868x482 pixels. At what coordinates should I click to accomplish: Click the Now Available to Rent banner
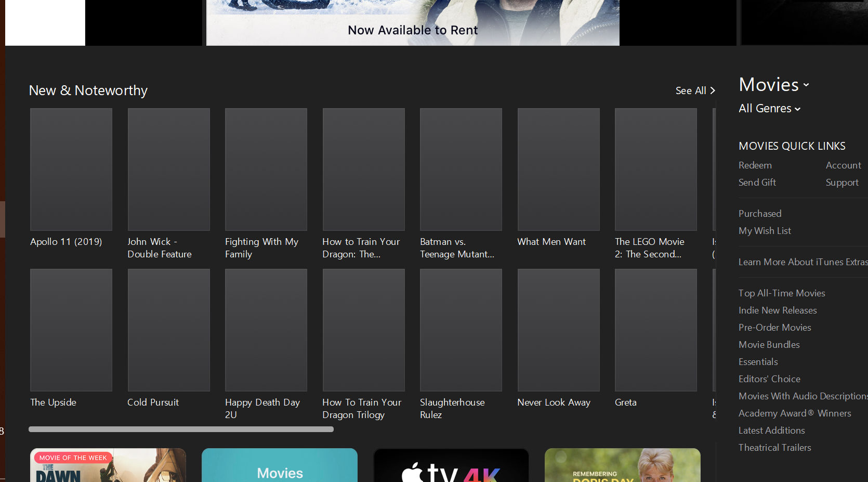tap(413, 23)
